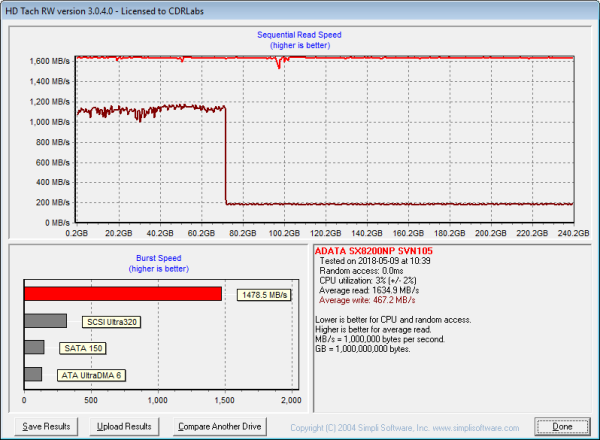Select the red burst speed bar

tap(122, 294)
